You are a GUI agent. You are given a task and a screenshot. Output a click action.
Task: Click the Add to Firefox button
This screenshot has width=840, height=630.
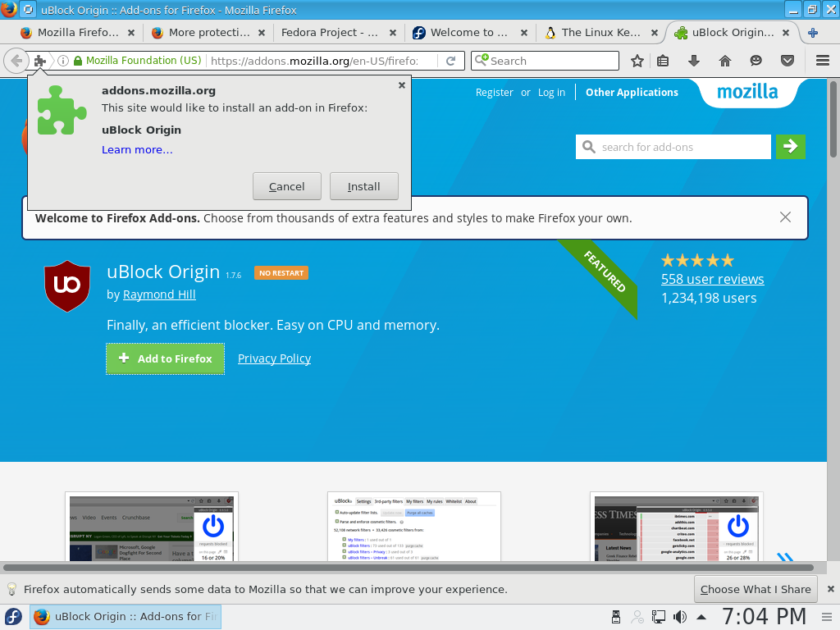point(165,359)
